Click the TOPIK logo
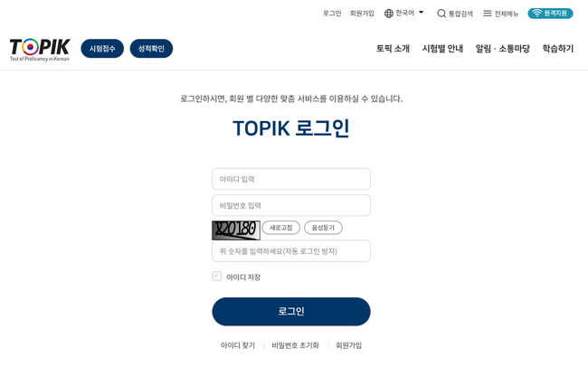 (40, 50)
